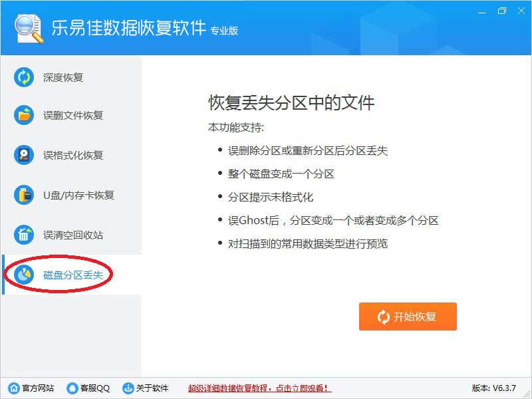Click the 误格式化恢复 disk icon
Screen dimensions: 532x399
[24, 155]
